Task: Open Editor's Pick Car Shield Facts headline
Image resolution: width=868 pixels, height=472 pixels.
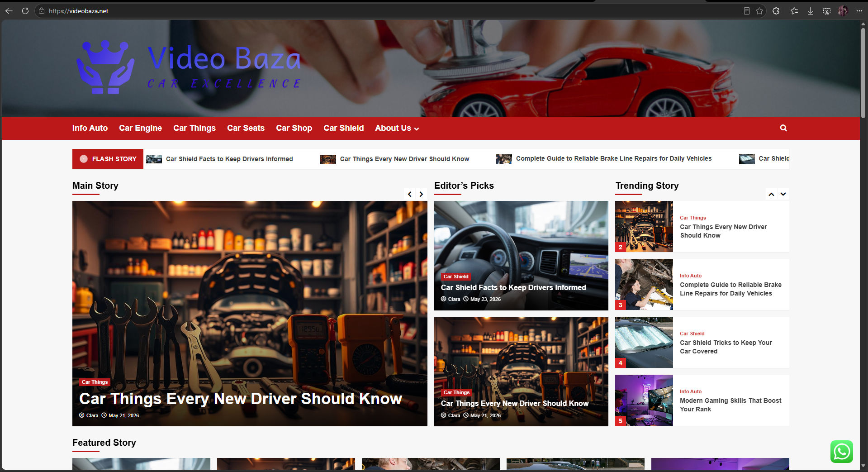Action: tap(513, 287)
